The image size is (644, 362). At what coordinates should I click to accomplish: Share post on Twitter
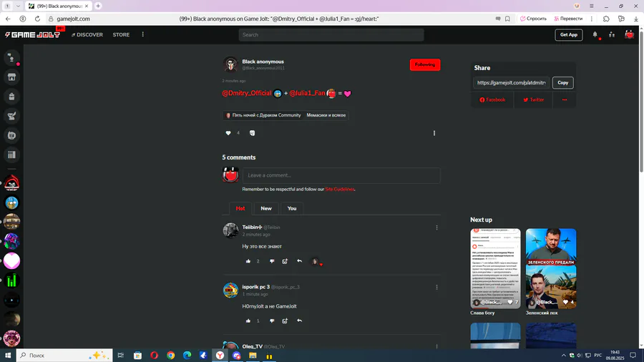point(533,99)
